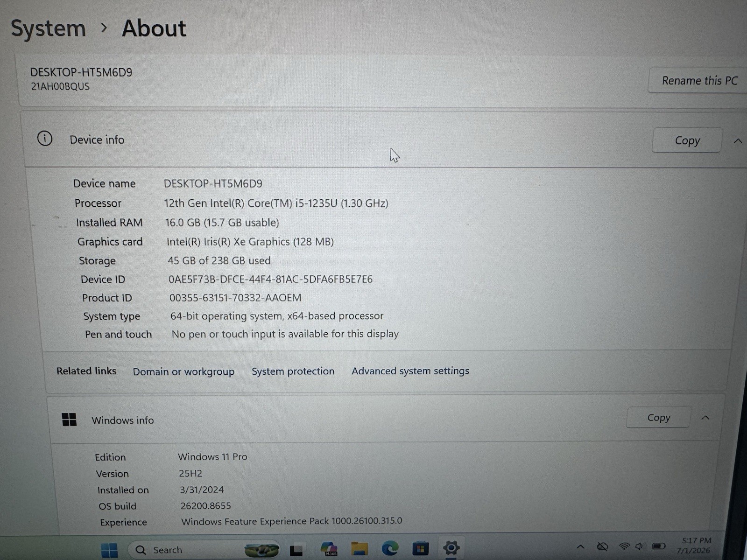Open Domain or workgroup link
The image size is (747, 560).
pyautogui.click(x=183, y=371)
